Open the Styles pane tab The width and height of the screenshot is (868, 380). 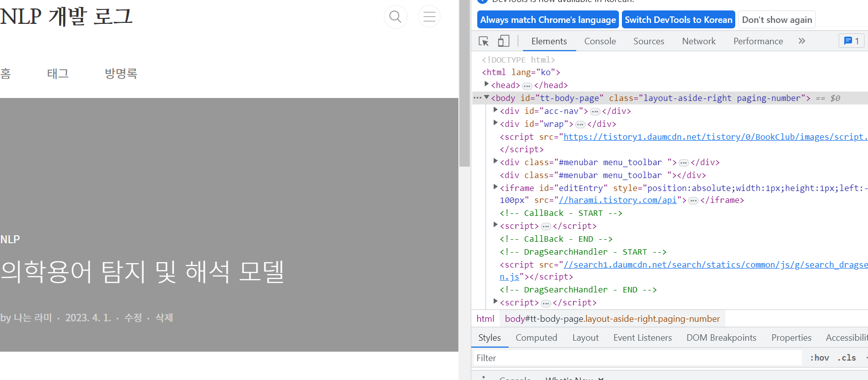(490, 338)
